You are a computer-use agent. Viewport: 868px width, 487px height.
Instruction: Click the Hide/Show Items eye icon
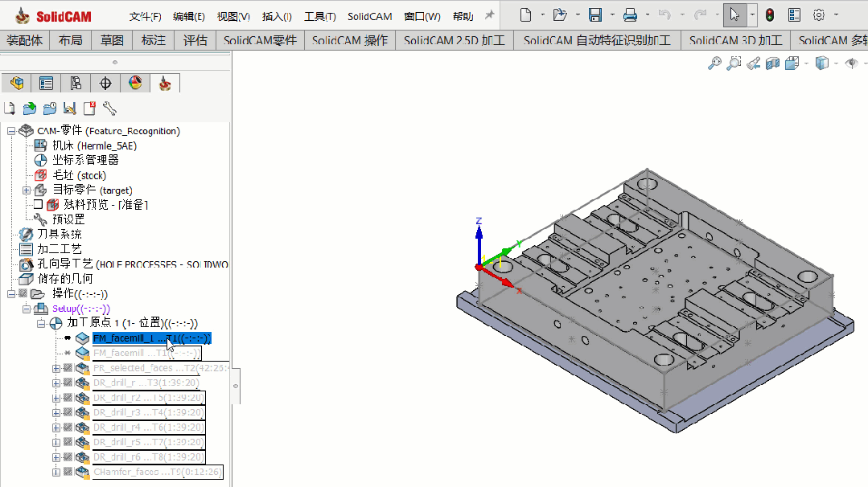pyautogui.click(x=851, y=63)
